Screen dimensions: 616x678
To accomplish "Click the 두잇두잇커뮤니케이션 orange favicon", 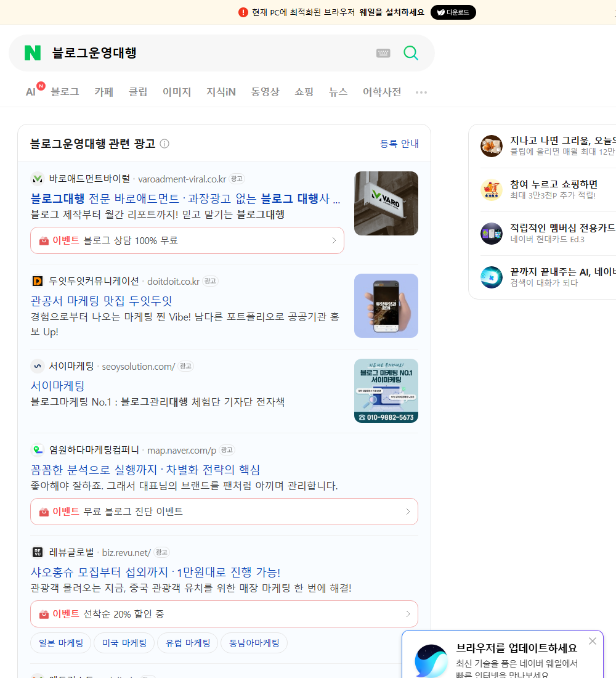I will [x=38, y=281].
